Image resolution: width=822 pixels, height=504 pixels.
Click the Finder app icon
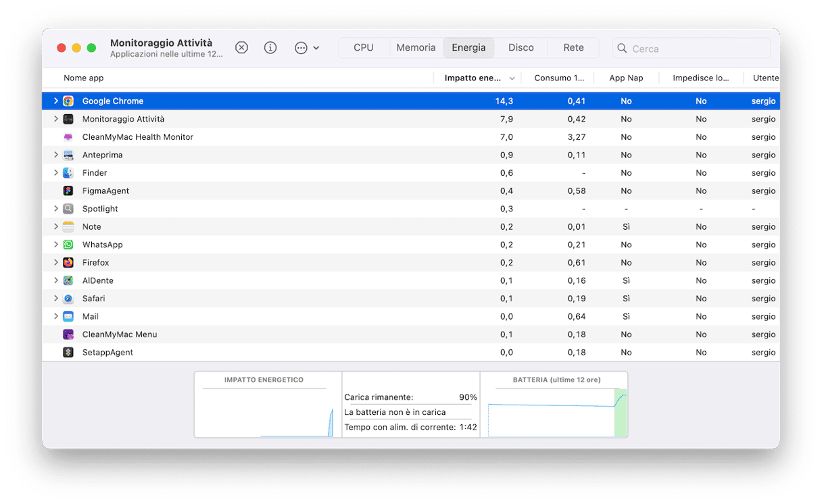pos(68,173)
